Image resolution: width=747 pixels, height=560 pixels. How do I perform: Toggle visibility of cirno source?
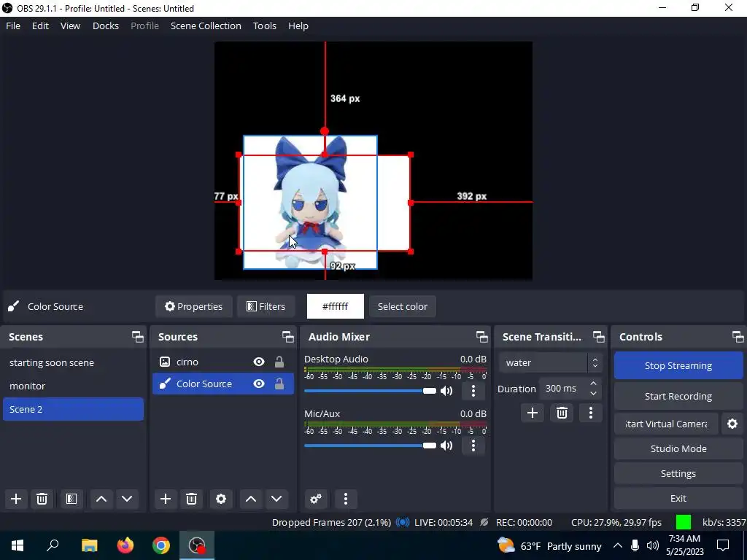pyautogui.click(x=259, y=362)
